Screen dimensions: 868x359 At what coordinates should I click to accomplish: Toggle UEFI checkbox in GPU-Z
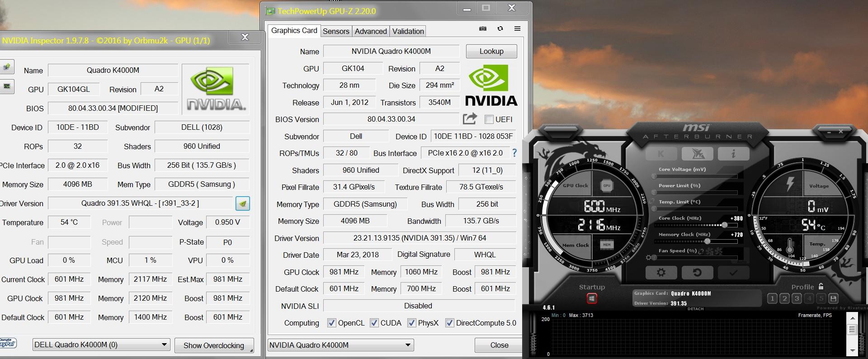pyautogui.click(x=489, y=119)
